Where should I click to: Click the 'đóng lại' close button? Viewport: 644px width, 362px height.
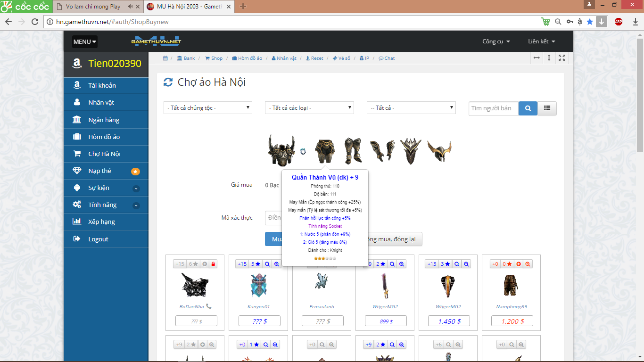click(x=395, y=239)
